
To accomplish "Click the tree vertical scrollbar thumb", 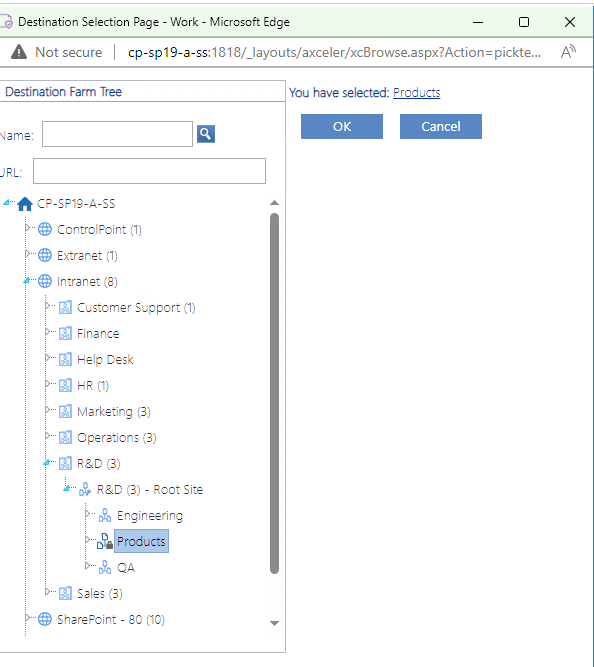I will point(274,393).
